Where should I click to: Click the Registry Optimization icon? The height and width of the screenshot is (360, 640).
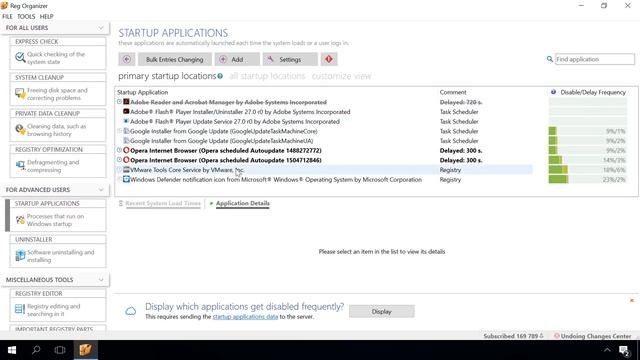(20, 165)
